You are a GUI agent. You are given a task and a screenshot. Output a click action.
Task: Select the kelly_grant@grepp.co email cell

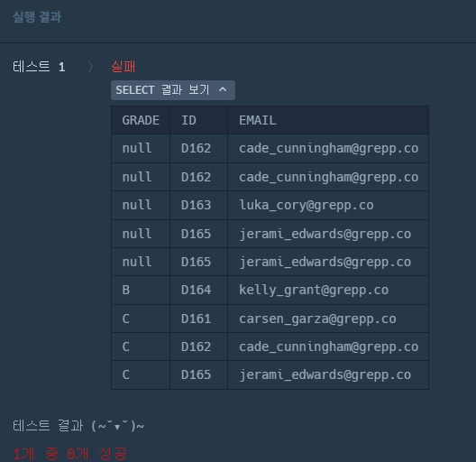click(328, 290)
